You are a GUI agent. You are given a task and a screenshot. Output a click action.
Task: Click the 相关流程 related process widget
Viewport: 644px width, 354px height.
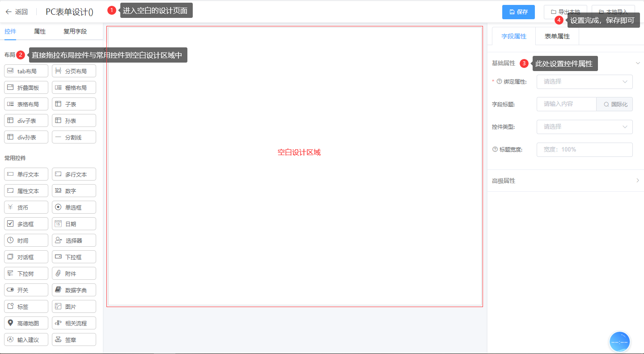click(74, 323)
